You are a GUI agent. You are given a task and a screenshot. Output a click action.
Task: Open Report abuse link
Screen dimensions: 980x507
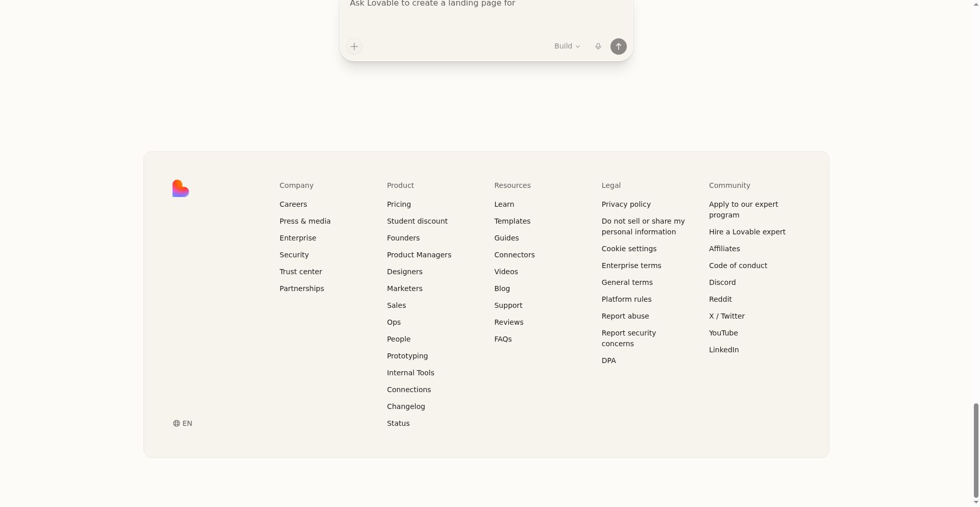click(625, 316)
